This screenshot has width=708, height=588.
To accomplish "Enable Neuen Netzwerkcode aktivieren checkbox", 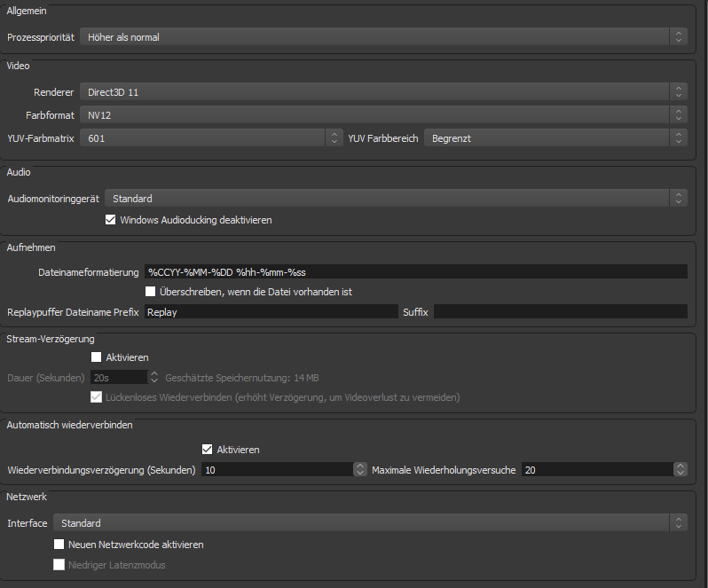I will click(59, 545).
